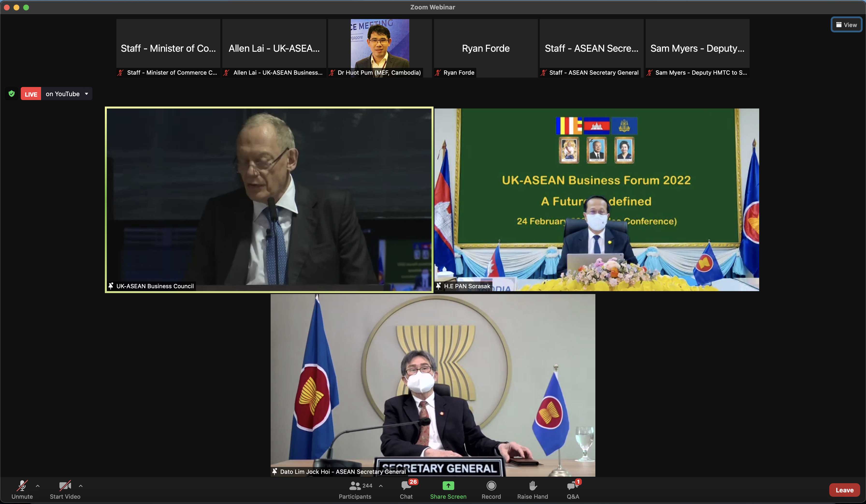Screen dimensions: 866x504
Task: Click the green encryption shield icon
Action: [x=12, y=94]
